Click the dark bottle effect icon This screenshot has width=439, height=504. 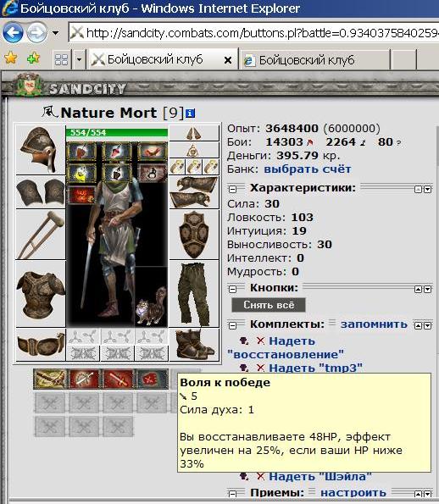tap(117, 174)
